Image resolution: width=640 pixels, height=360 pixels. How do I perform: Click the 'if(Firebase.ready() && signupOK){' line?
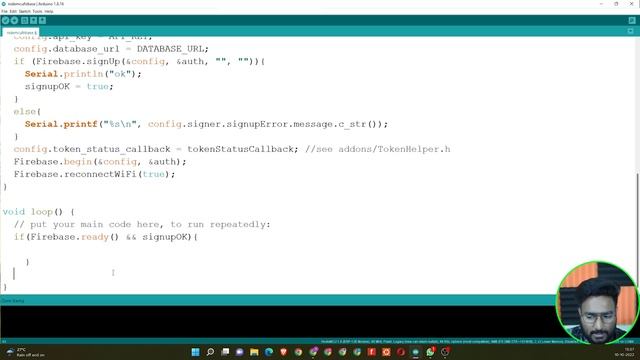pos(105,237)
